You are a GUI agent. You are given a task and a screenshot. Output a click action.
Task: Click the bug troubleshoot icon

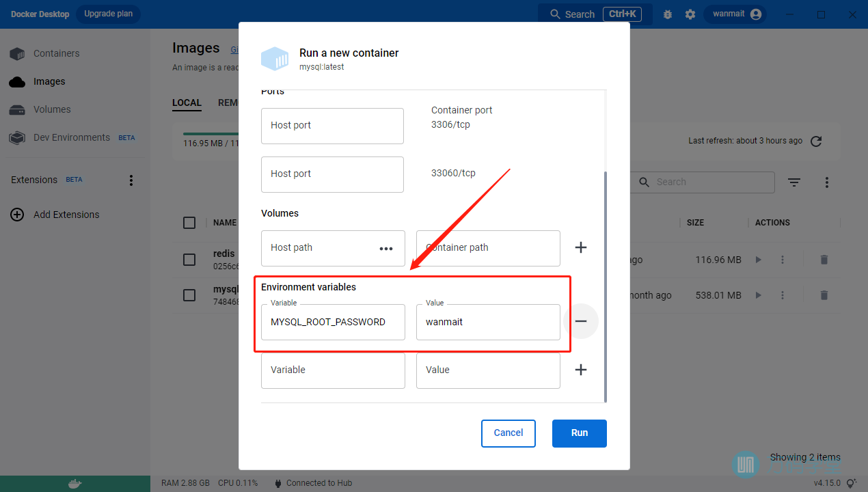pyautogui.click(x=668, y=14)
